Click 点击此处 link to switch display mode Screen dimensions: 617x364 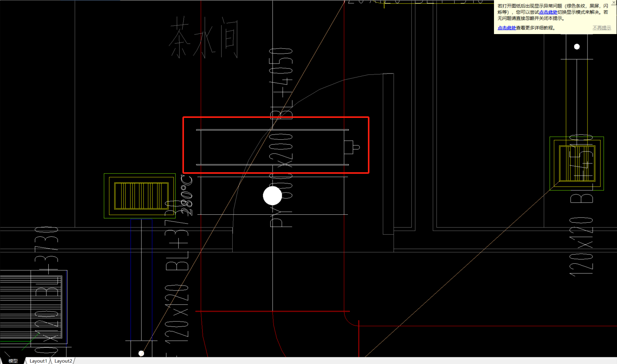pos(548,12)
